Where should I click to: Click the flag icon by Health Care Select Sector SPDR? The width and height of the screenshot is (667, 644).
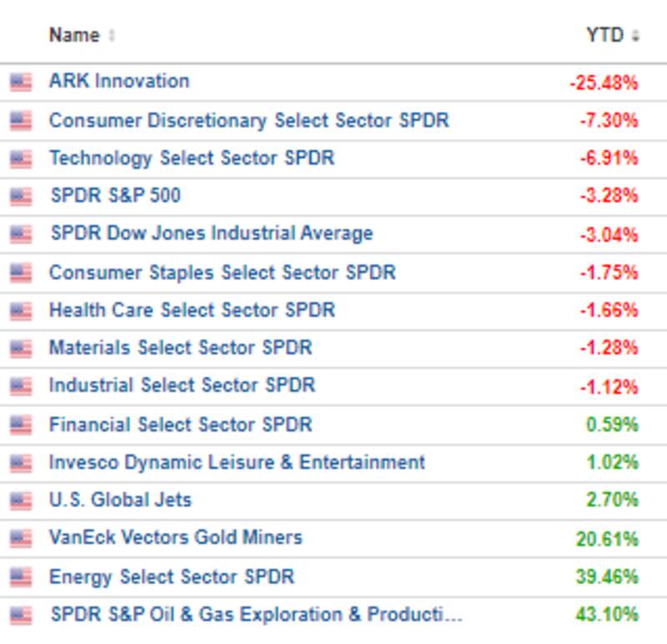pos(21,311)
